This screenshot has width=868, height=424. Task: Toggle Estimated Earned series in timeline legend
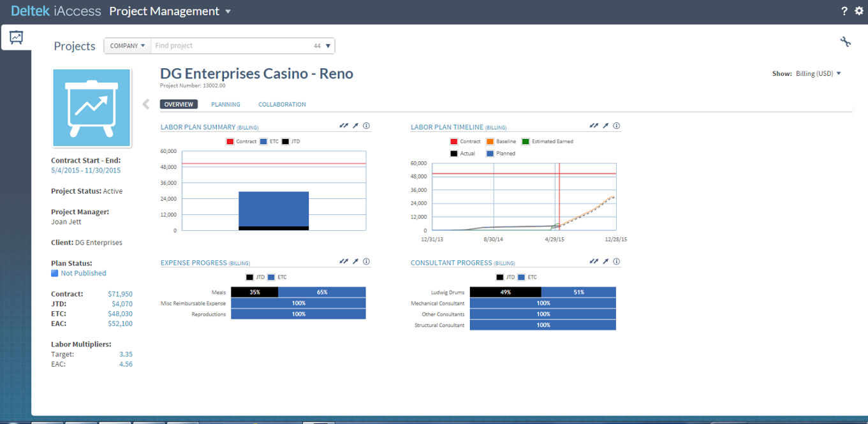coord(547,142)
